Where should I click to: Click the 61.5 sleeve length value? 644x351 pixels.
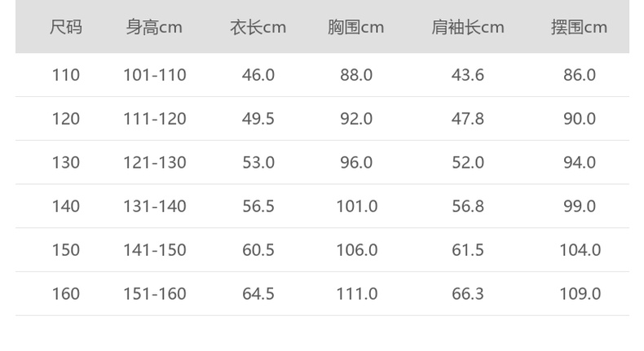[468, 250]
